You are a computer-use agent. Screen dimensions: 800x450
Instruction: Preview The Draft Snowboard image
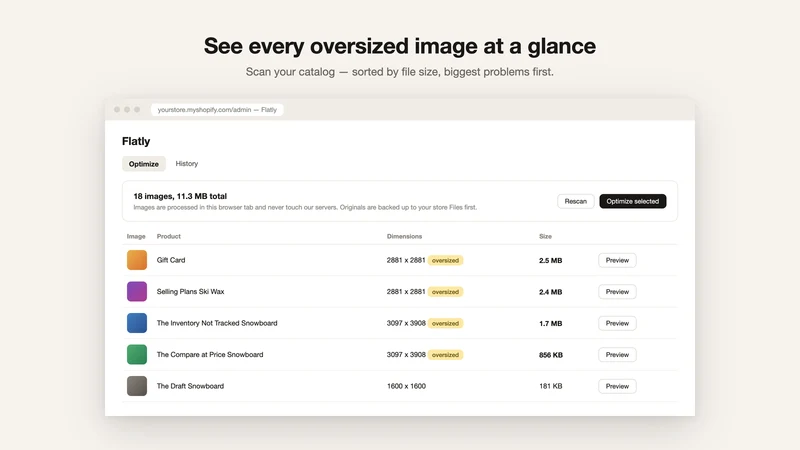pyautogui.click(x=617, y=386)
